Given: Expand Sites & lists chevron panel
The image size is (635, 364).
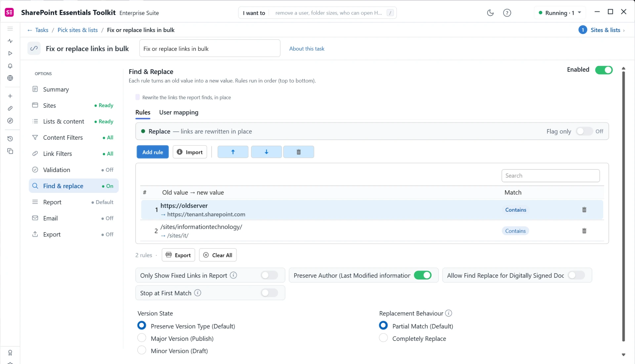Looking at the screenshot, I should click(624, 30).
